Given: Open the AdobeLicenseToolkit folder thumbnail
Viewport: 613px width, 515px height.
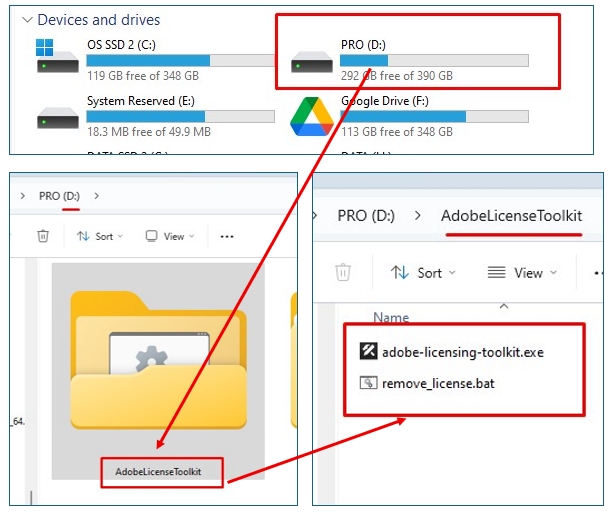Looking at the screenshot, I should coord(158,361).
